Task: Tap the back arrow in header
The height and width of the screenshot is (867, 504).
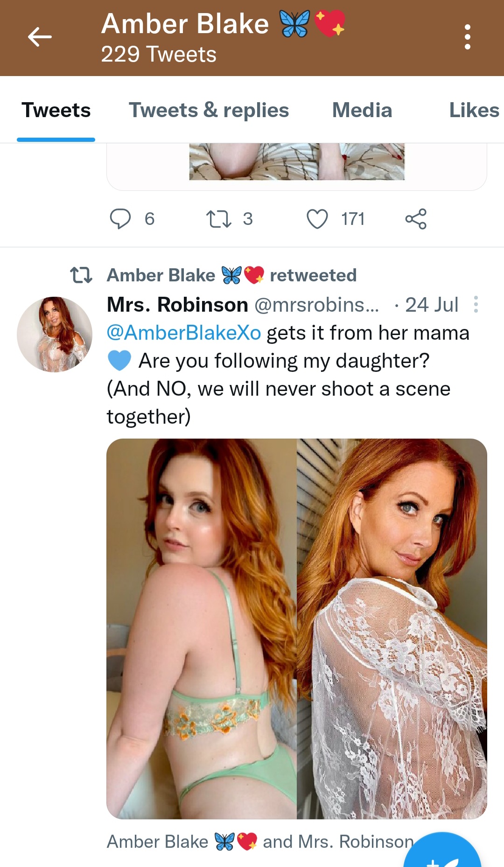Action: click(x=40, y=37)
